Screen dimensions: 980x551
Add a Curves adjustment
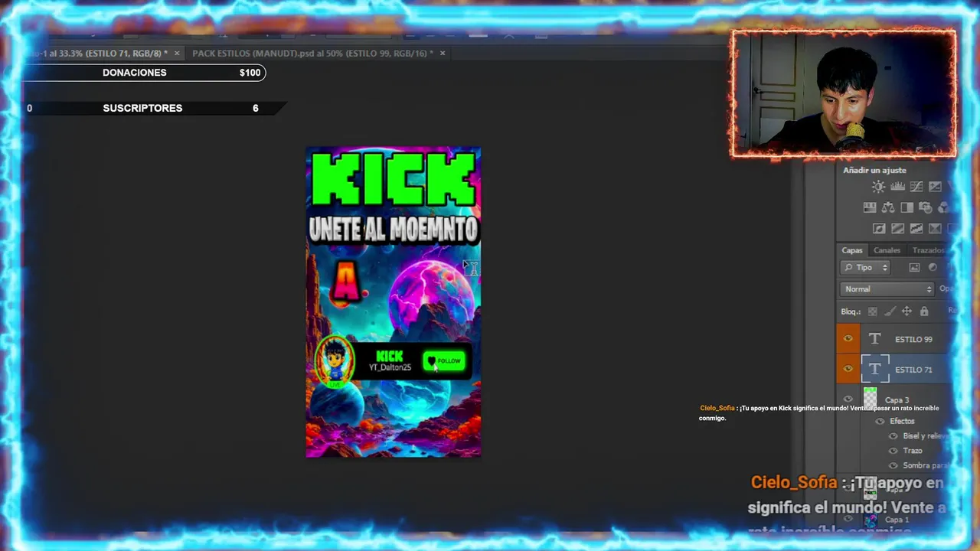tap(916, 187)
